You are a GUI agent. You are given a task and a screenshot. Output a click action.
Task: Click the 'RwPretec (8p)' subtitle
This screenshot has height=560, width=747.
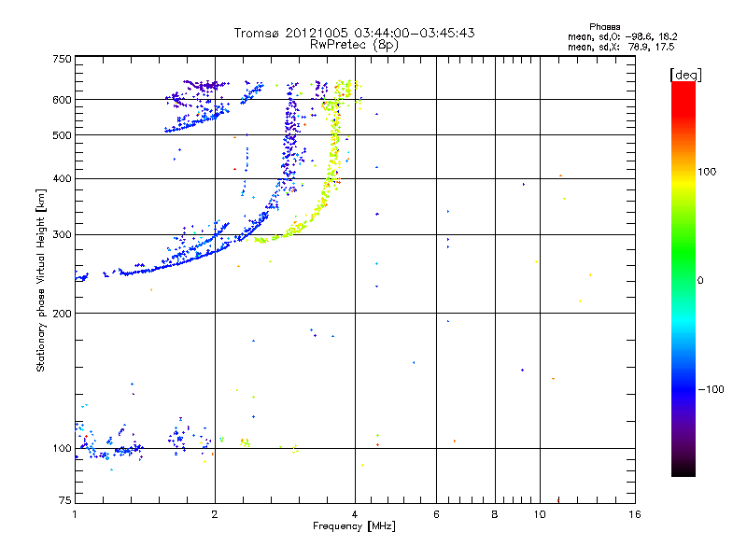(354, 45)
